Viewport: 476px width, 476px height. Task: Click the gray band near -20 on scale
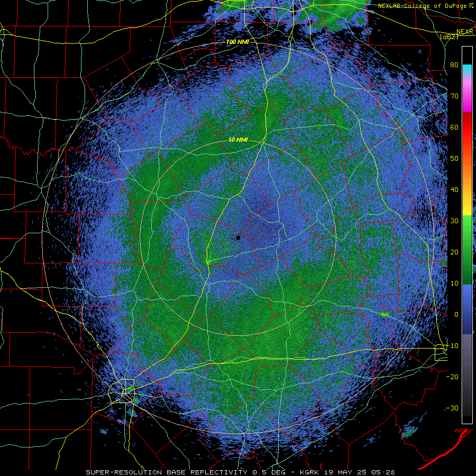467,375
